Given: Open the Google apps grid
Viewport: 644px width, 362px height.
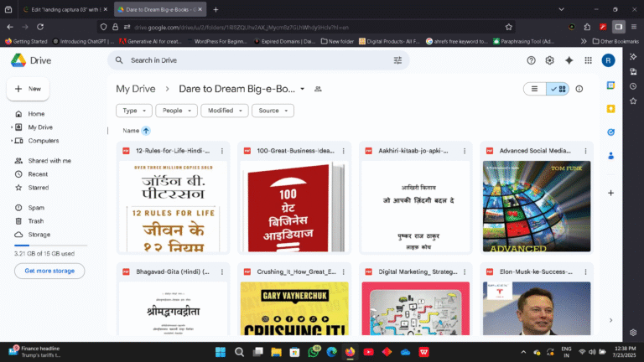Looking at the screenshot, I should [x=588, y=60].
